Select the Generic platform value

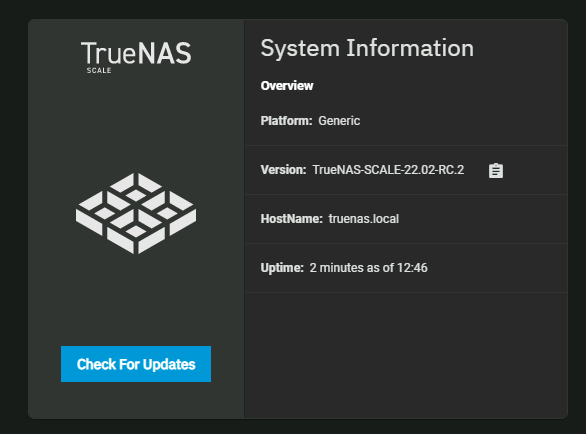pos(339,121)
